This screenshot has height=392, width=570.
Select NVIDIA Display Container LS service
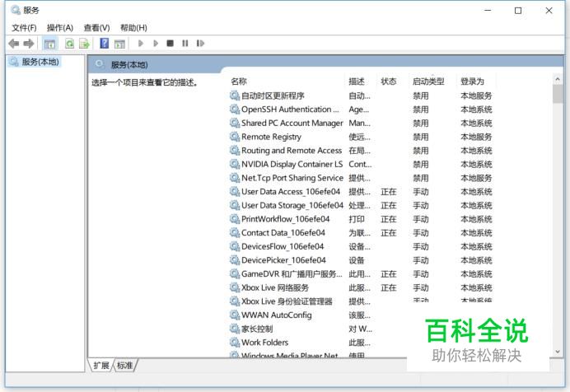292,164
